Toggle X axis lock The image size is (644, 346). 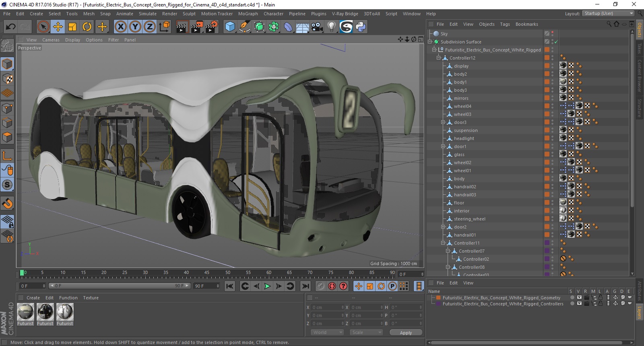coord(120,27)
